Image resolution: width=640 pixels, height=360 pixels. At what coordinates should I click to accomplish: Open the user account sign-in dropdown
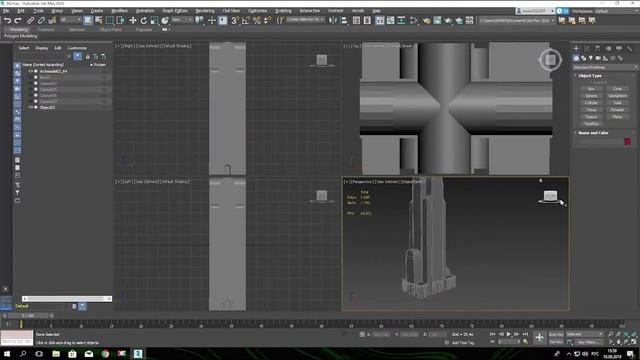pos(535,11)
